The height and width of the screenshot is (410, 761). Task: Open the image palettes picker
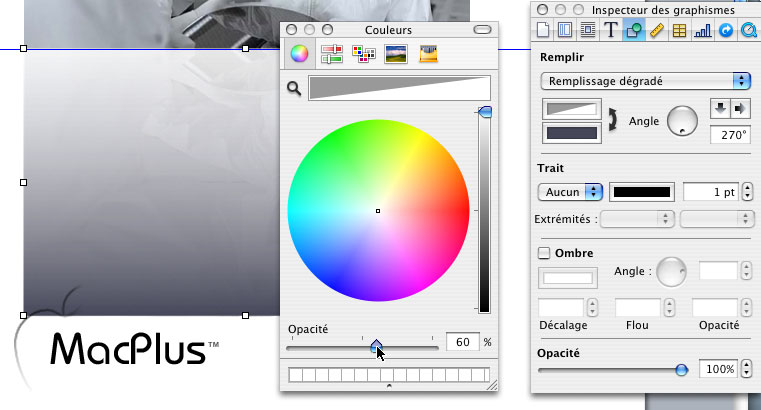coord(396,54)
